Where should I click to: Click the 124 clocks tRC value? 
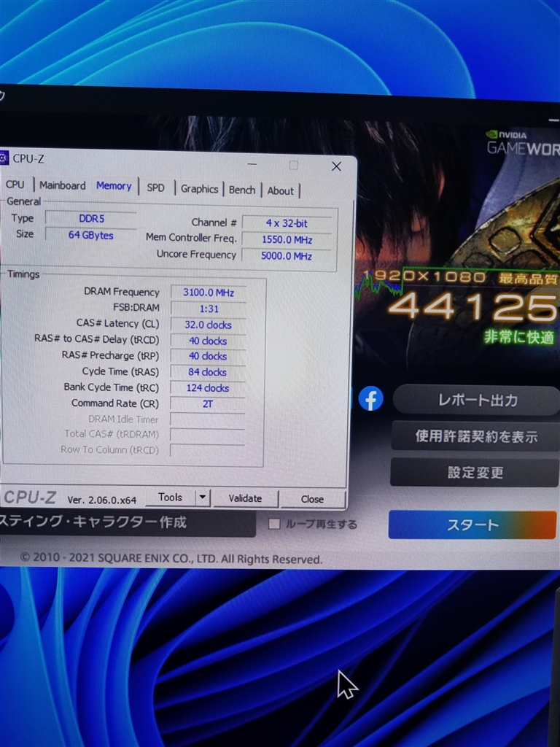[208, 388]
